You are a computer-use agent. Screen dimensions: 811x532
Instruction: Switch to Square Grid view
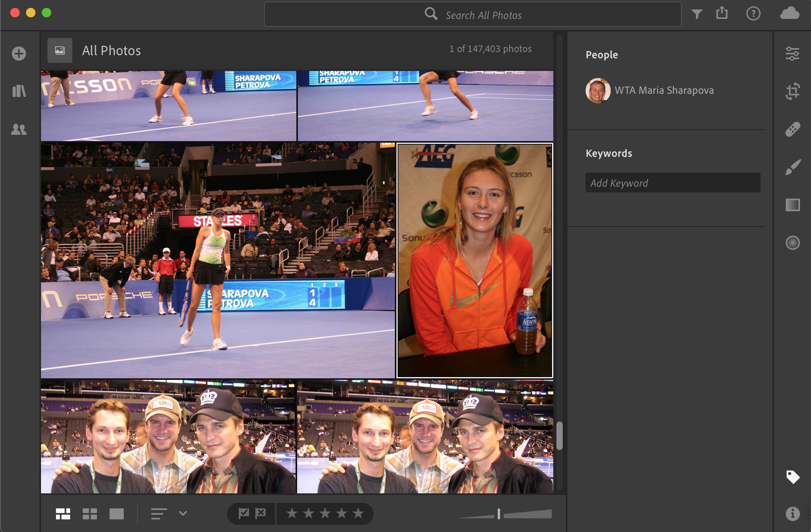point(90,514)
